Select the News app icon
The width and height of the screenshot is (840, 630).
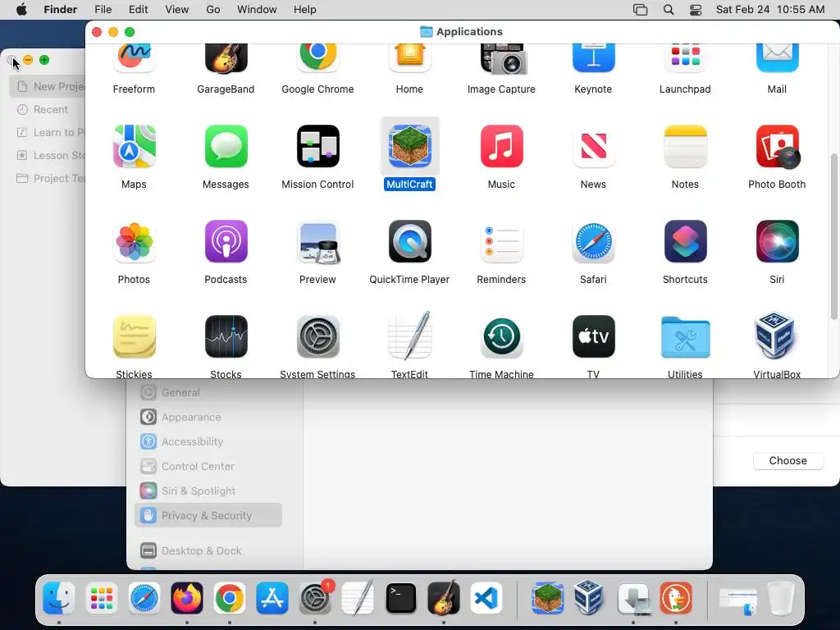click(x=594, y=146)
